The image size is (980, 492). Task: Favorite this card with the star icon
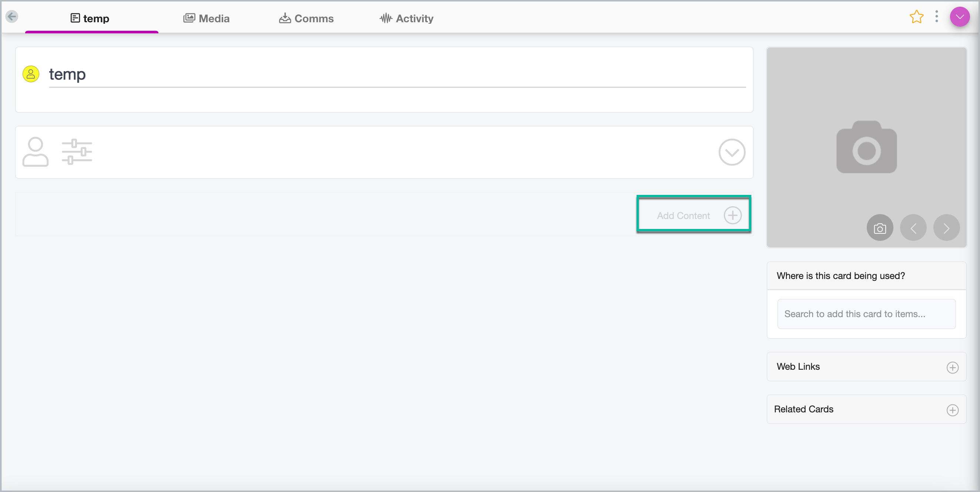tap(916, 17)
